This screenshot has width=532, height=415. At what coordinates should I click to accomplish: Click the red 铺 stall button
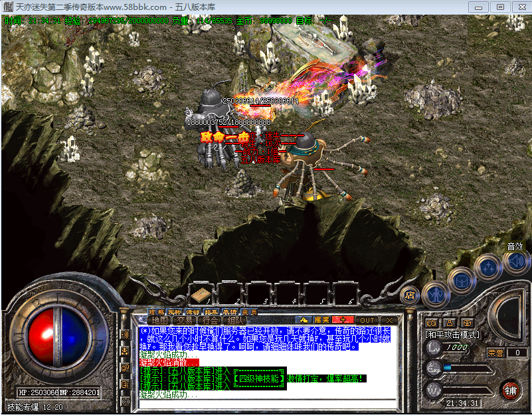coord(511,390)
